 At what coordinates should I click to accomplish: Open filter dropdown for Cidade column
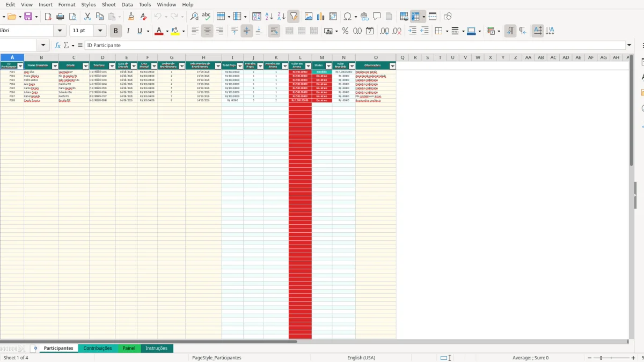86,66
